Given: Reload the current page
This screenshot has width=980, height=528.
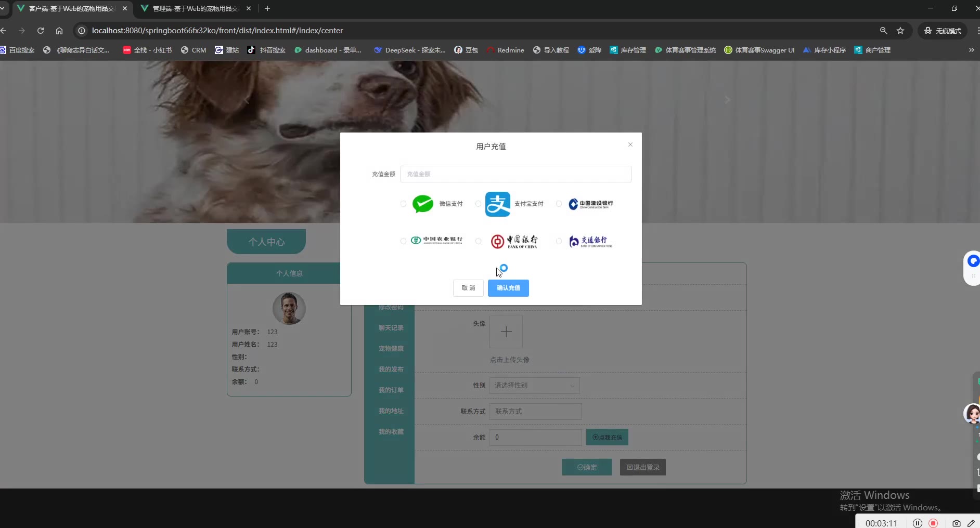Looking at the screenshot, I should coord(41,31).
